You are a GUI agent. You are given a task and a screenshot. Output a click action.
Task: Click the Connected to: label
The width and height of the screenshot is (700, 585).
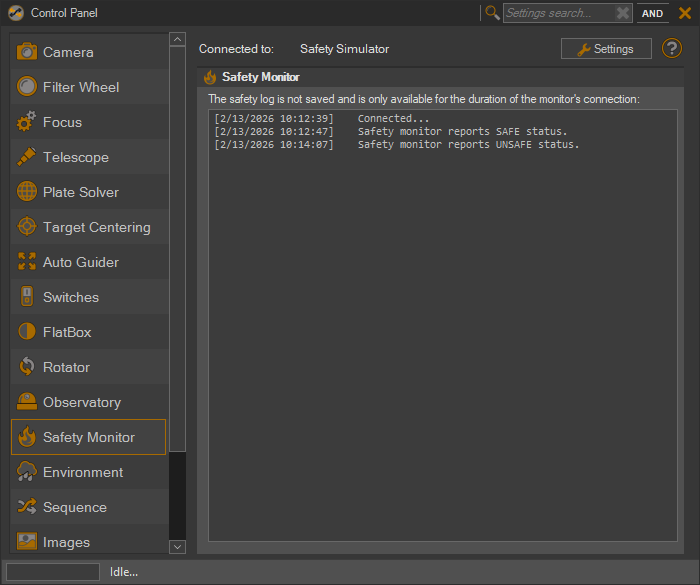236,49
